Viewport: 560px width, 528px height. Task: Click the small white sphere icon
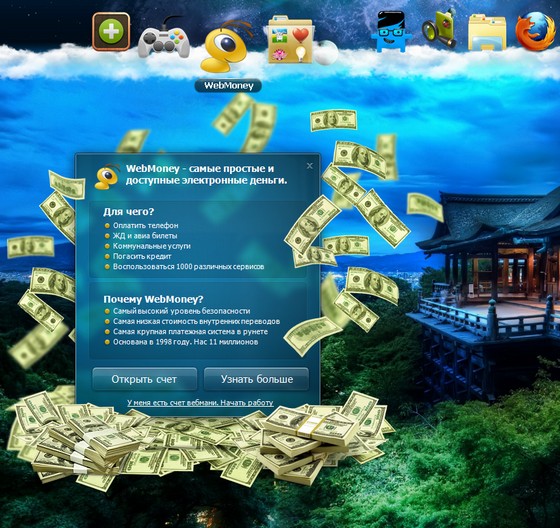pos(326,53)
